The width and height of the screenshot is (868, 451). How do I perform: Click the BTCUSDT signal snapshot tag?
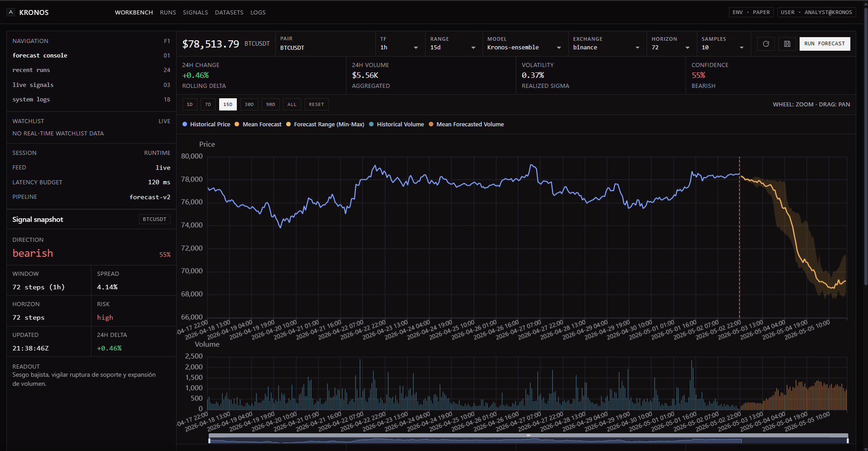154,219
